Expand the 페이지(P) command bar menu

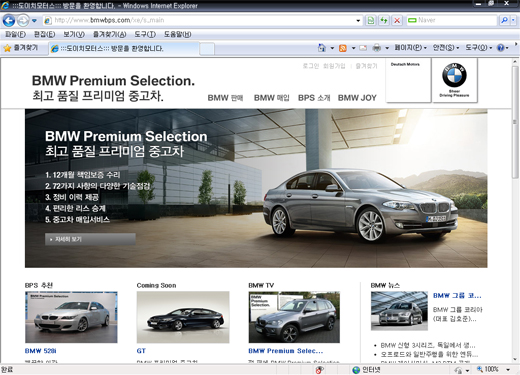tap(410, 48)
